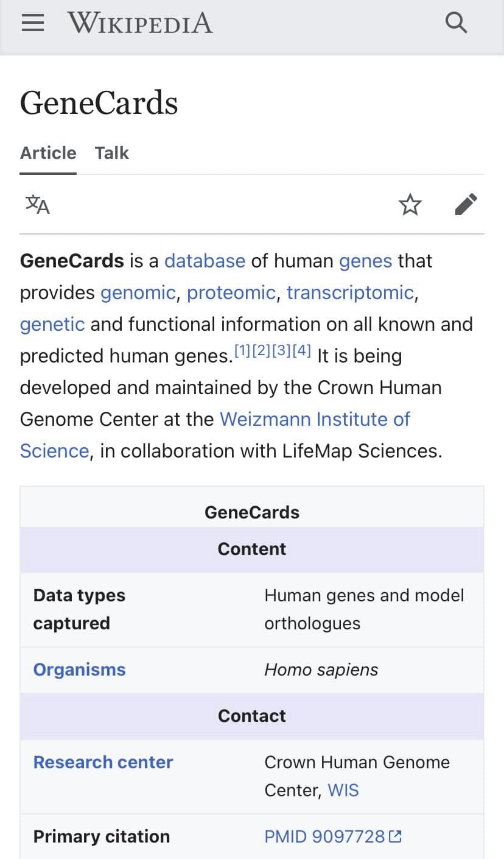Open citation reference [1]
504x859 pixels.
click(x=242, y=350)
